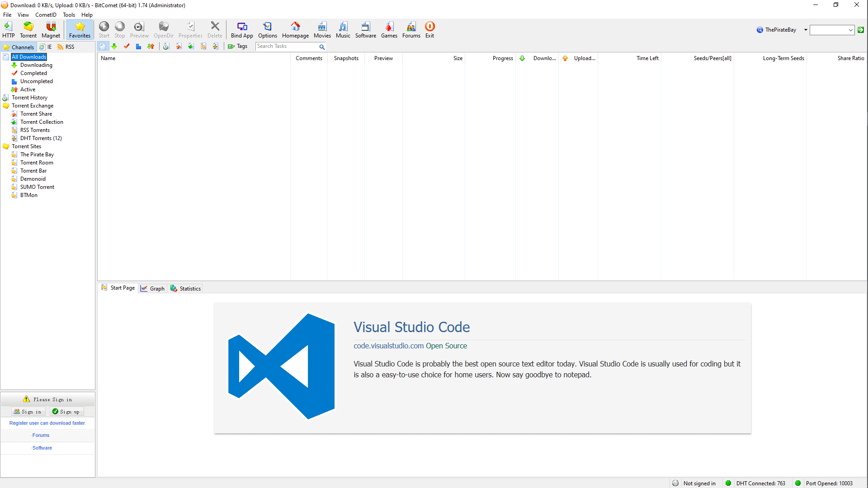Click the Sign in button

27,411
